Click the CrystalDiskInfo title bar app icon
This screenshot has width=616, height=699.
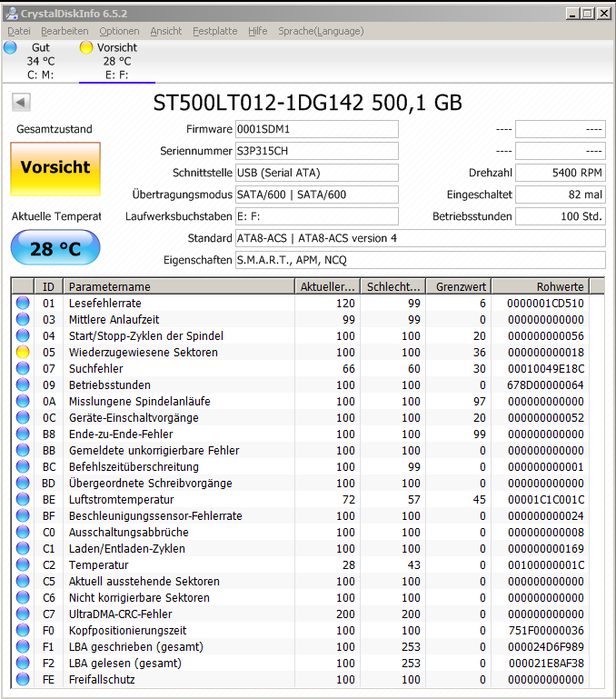11,14
